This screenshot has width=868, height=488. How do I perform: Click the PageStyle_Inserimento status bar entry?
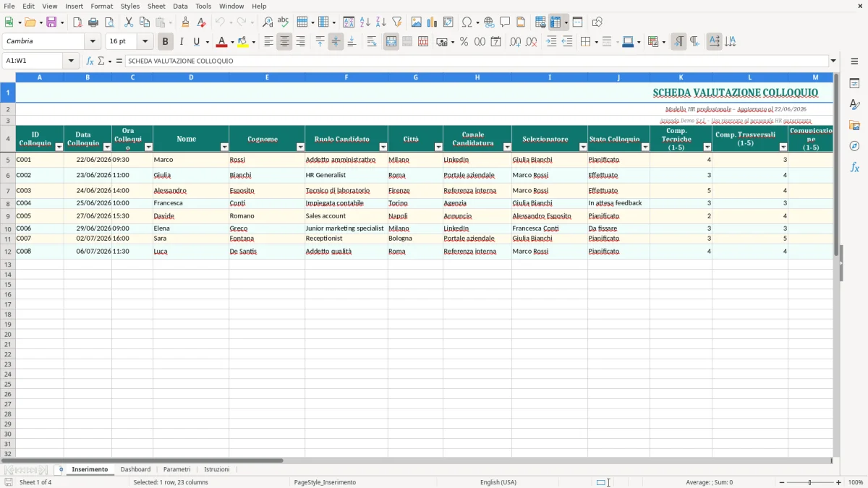[x=325, y=482]
